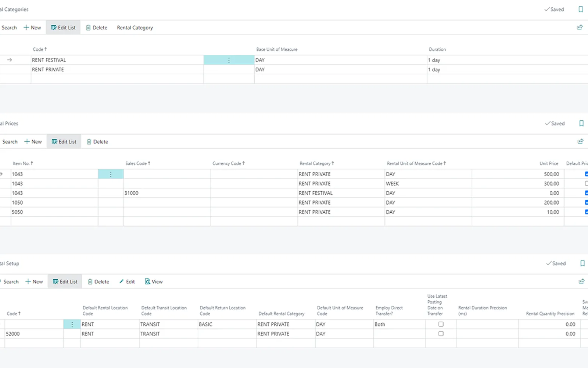Screen dimensions: 588x368
Task: Click 1 day duration for RENT FESTIVAL
Action: (508, 60)
